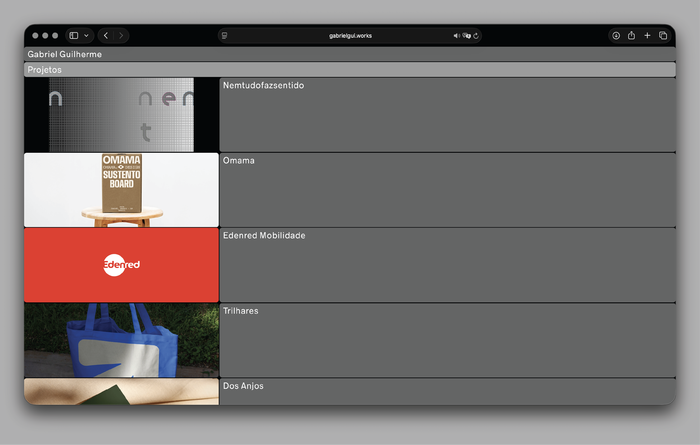Toggle the Safari sidebar

click(x=74, y=35)
